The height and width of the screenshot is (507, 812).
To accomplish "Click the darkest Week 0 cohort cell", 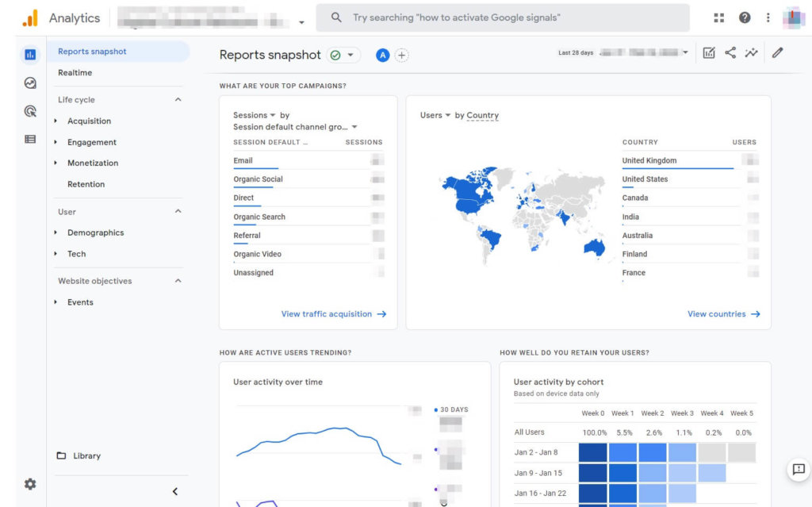I will [592, 451].
